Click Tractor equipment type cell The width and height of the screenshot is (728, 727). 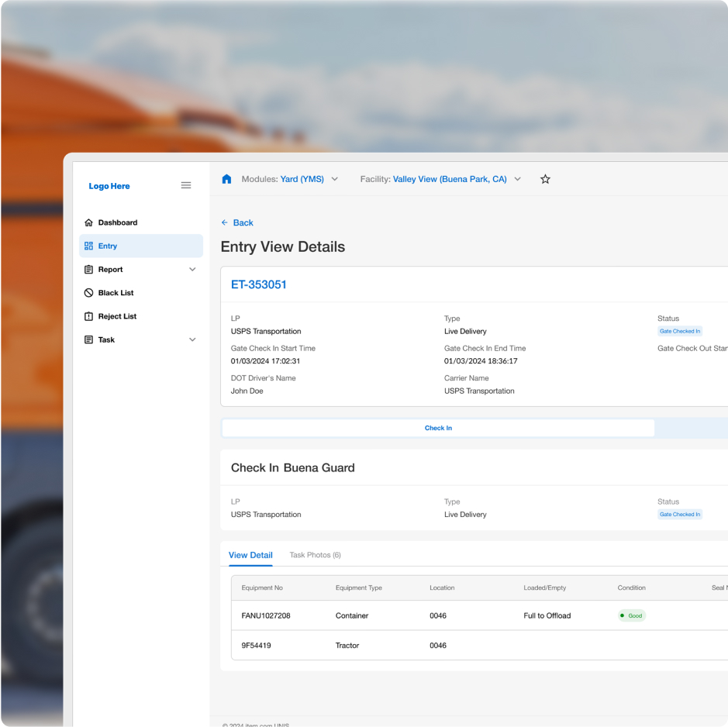(347, 646)
